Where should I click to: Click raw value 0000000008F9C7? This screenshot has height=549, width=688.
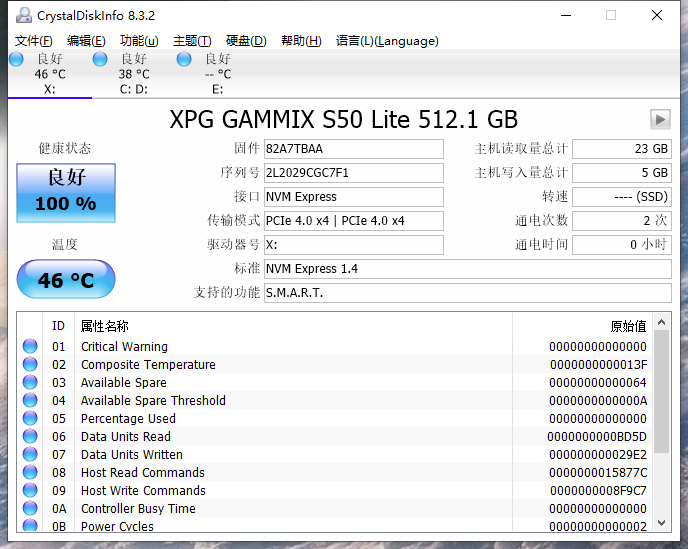click(x=598, y=490)
